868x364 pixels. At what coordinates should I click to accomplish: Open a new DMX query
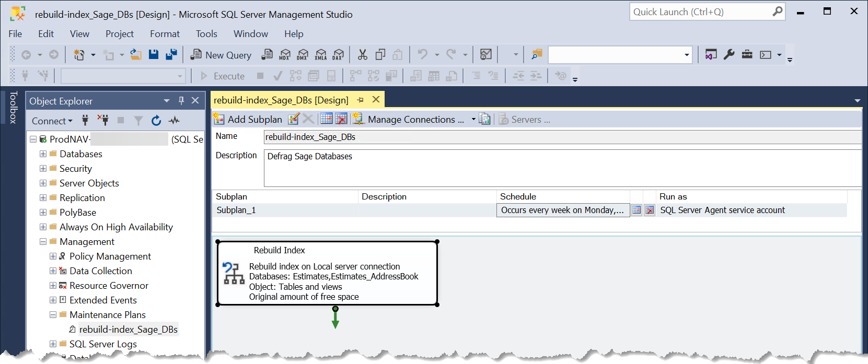303,54
